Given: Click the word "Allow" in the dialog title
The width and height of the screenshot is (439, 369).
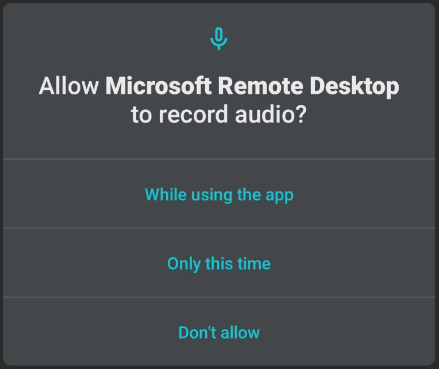Looking at the screenshot, I should 69,86.
